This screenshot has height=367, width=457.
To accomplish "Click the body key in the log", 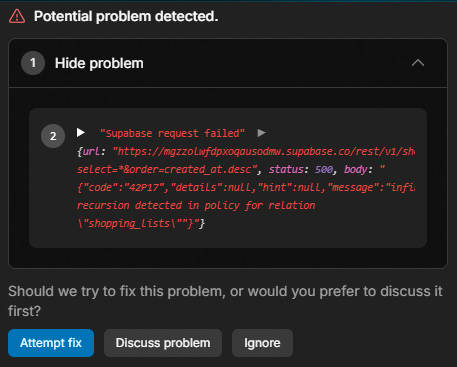I will click(x=356, y=170).
